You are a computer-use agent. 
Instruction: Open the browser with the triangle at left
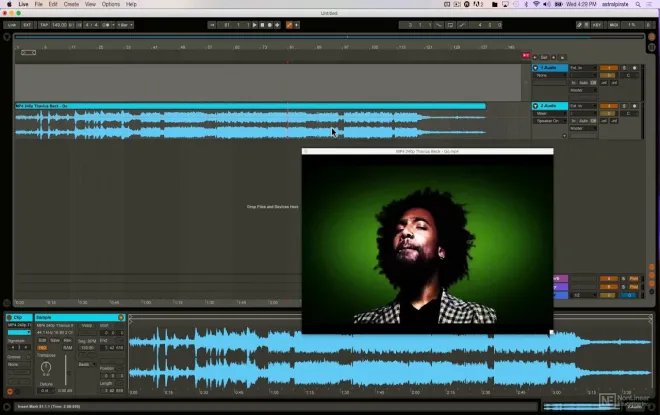tap(7, 37)
